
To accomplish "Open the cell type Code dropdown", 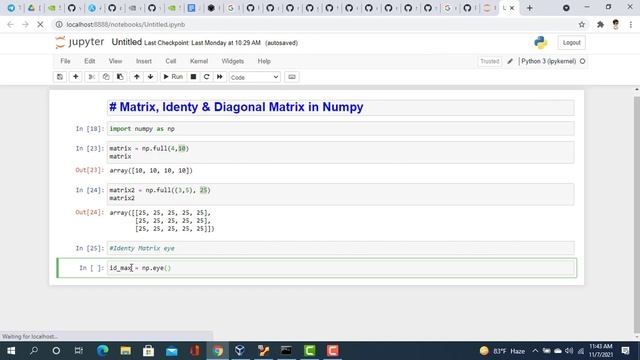I will click(x=255, y=77).
